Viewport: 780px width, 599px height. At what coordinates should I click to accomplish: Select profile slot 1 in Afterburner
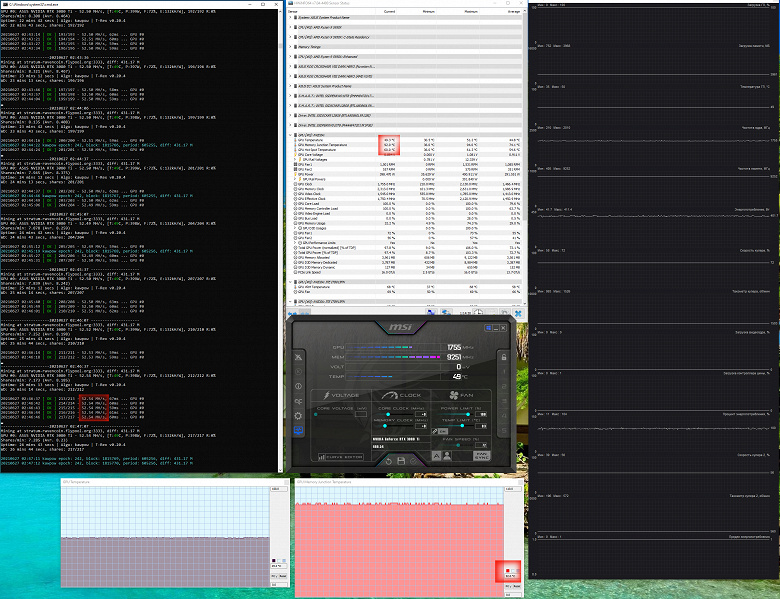504,372
